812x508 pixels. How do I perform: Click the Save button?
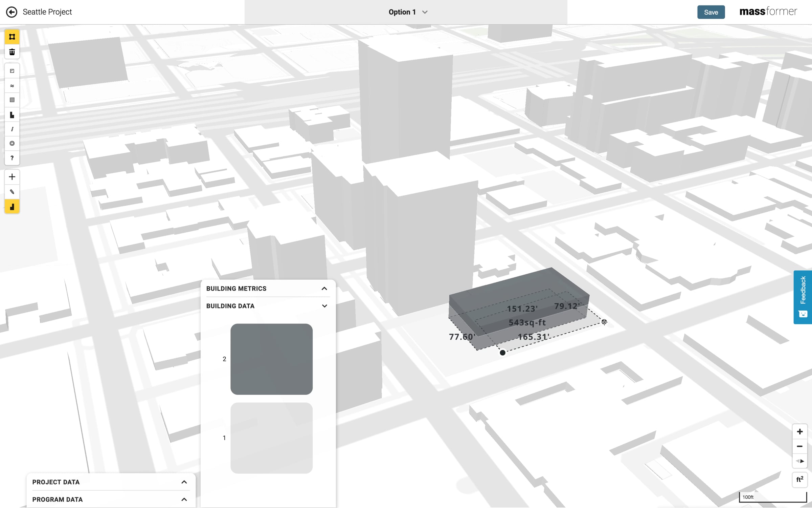click(x=711, y=12)
